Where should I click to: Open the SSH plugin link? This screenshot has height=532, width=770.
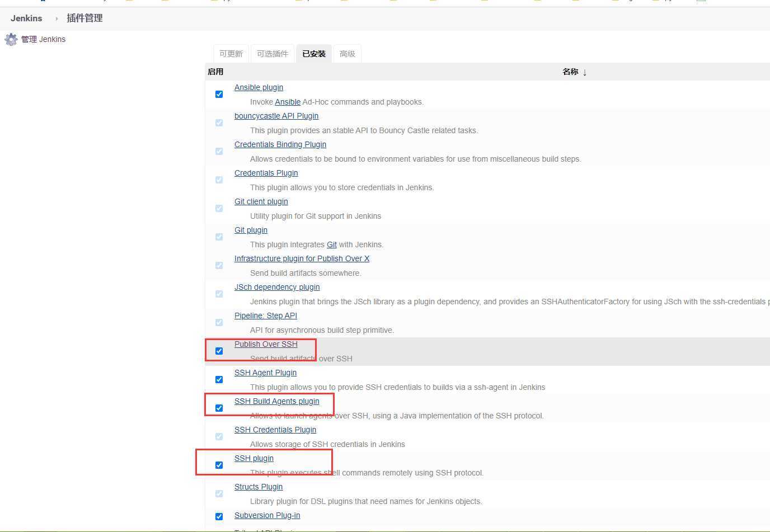[254, 458]
